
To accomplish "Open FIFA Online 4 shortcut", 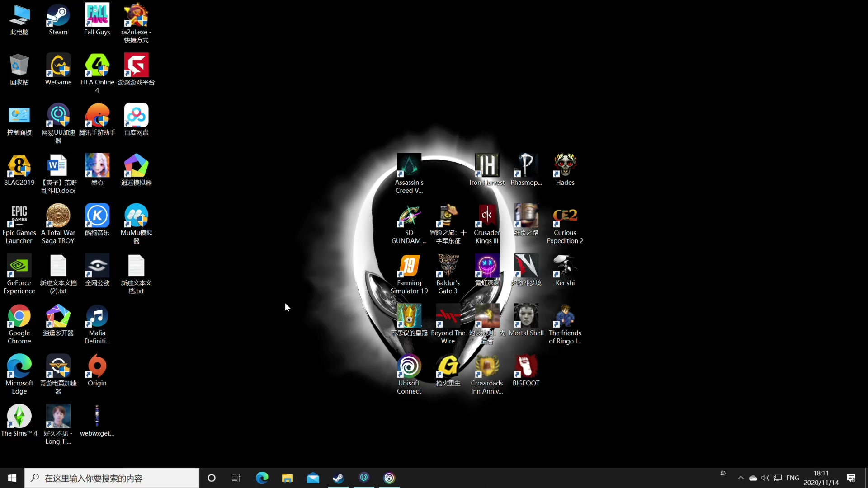I will 97,73.
